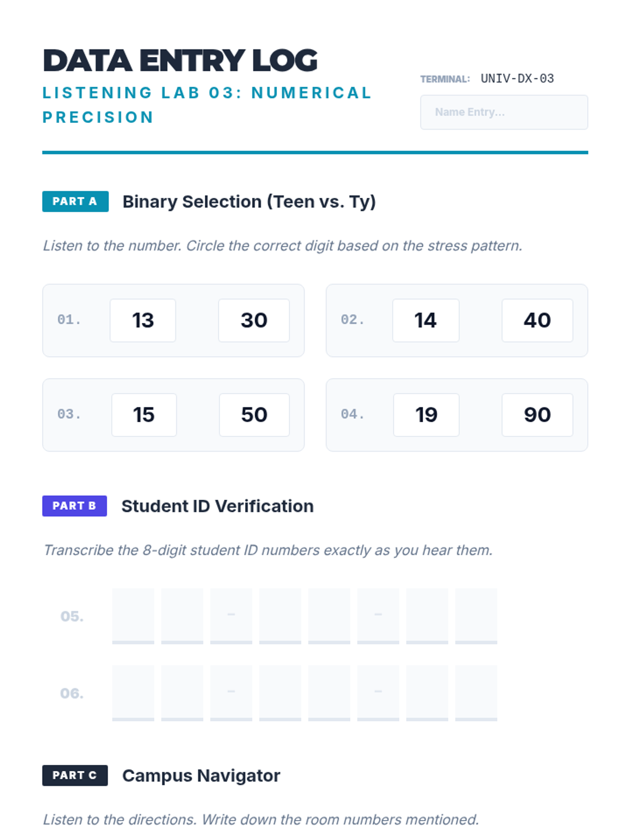The width and height of the screenshot is (630, 840).
Task: Click the PART C badge
Action: click(x=75, y=775)
